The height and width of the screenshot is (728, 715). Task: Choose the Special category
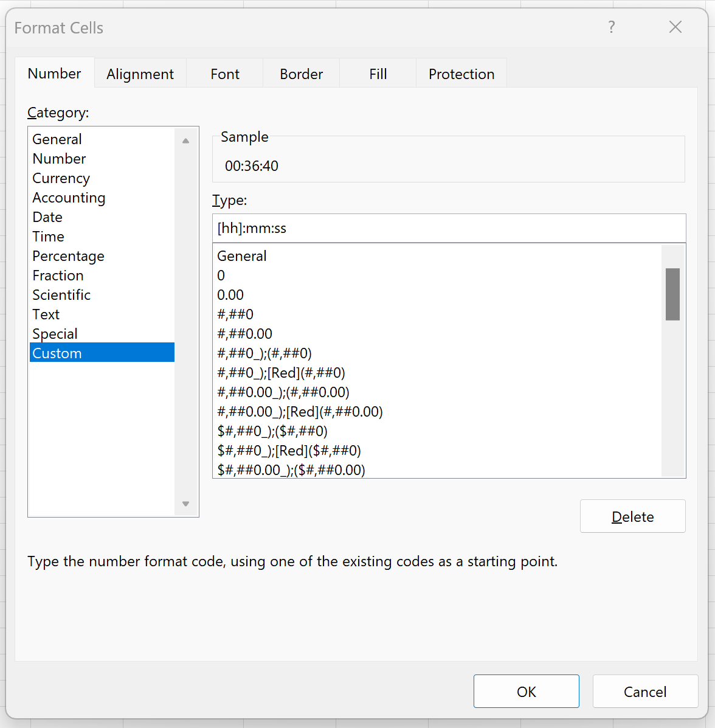point(102,334)
